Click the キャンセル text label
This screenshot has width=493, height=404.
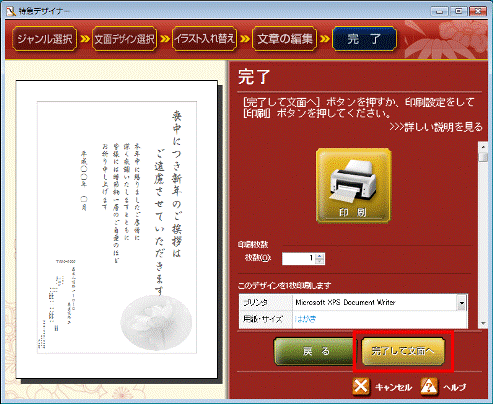click(x=393, y=387)
